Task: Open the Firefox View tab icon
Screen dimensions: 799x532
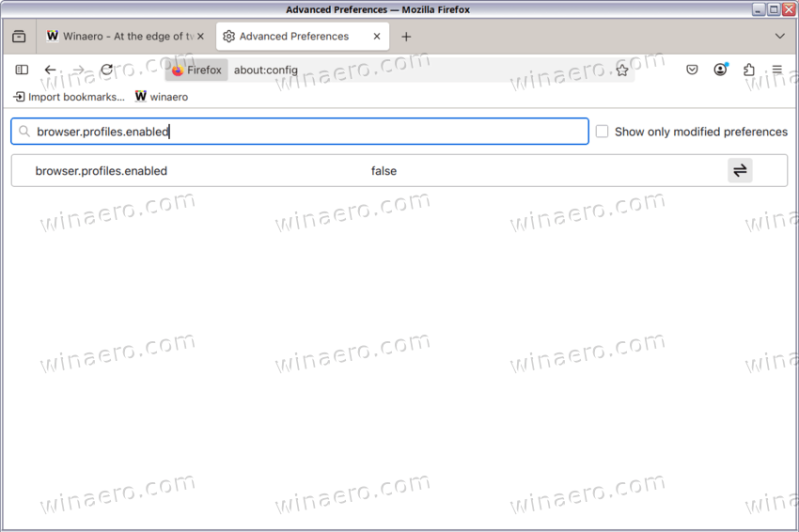Action: (x=19, y=36)
